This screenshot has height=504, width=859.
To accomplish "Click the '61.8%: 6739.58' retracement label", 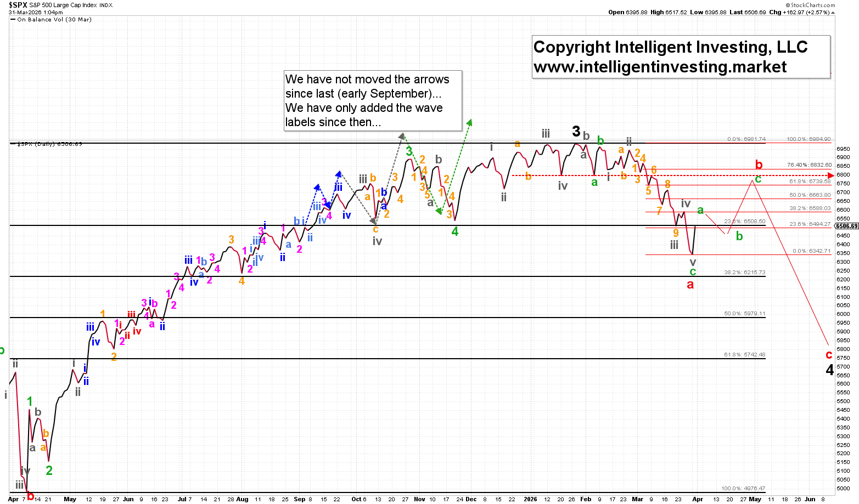I will [x=810, y=182].
